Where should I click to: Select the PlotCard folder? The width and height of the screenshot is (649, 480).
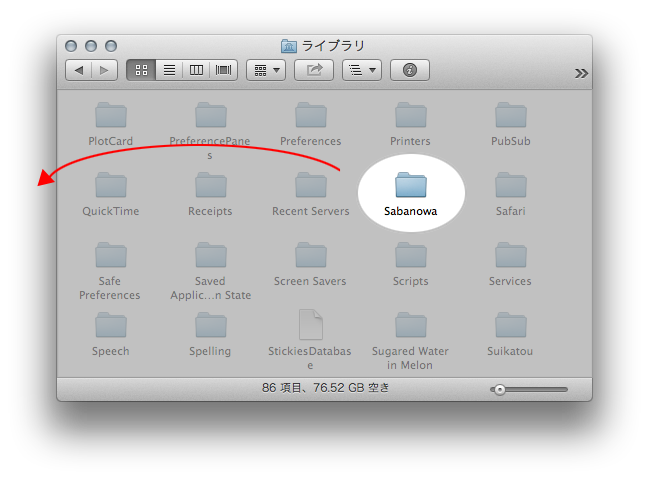[111, 115]
